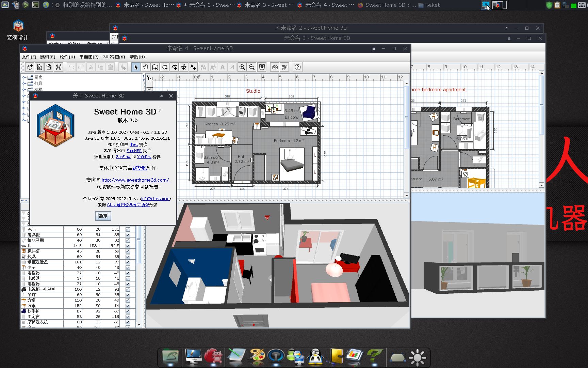
Task: Activate the Select arrow tool
Action: coord(136,67)
